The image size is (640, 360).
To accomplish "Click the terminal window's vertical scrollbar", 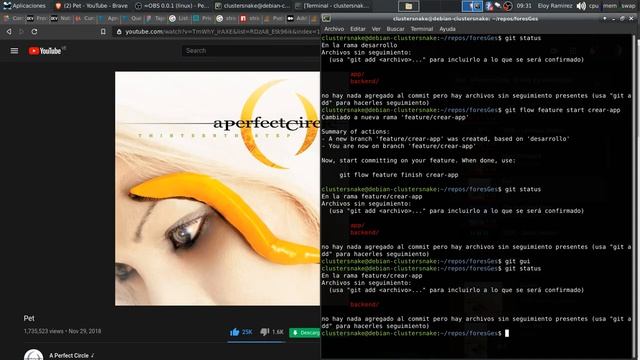I will [634, 196].
